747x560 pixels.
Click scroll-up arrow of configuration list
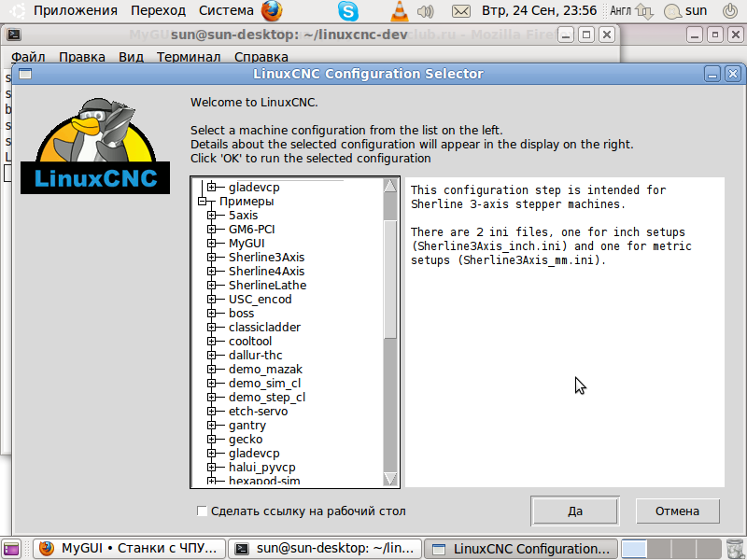point(390,185)
